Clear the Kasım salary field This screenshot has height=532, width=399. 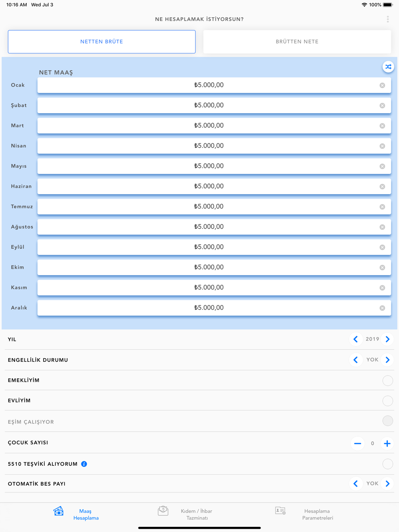(382, 288)
